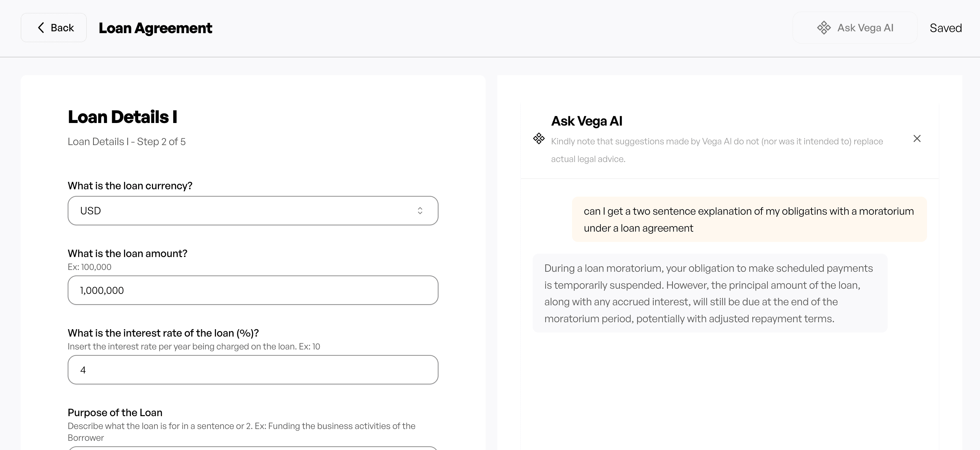Click the currency dropdown up-down arrows
980x450 pixels.
pos(420,211)
